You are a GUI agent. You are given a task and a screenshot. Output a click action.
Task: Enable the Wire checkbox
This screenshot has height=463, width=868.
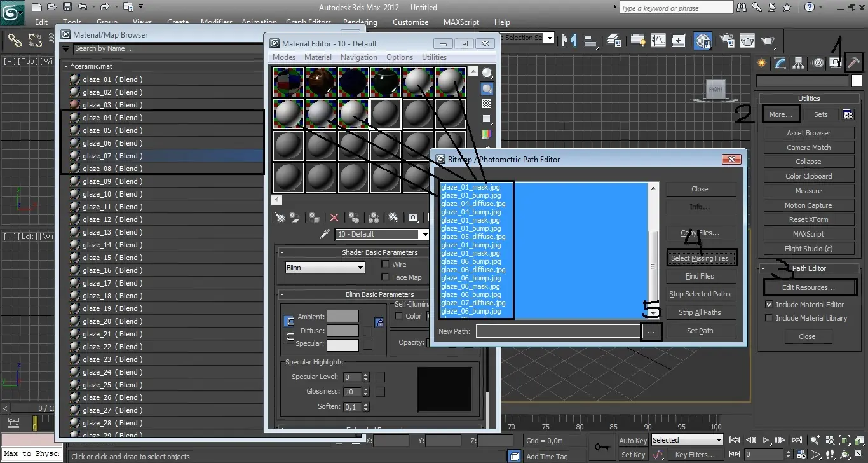385,265
